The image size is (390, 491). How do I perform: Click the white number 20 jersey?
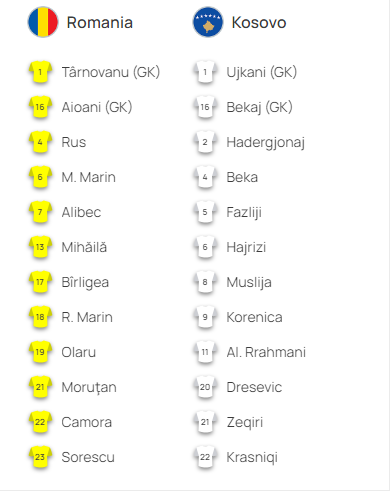(205, 387)
